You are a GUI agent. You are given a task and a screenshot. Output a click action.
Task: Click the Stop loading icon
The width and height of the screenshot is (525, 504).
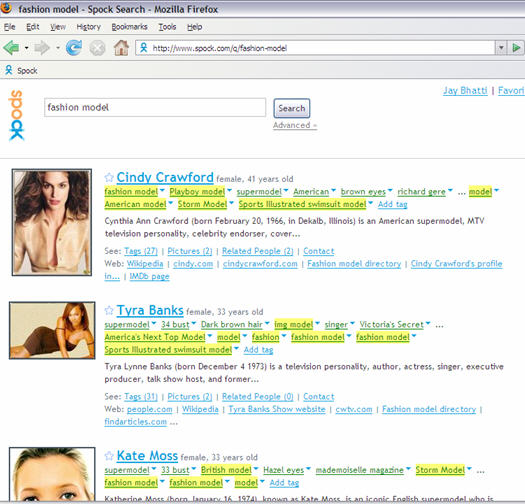pyautogui.click(x=97, y=48)
